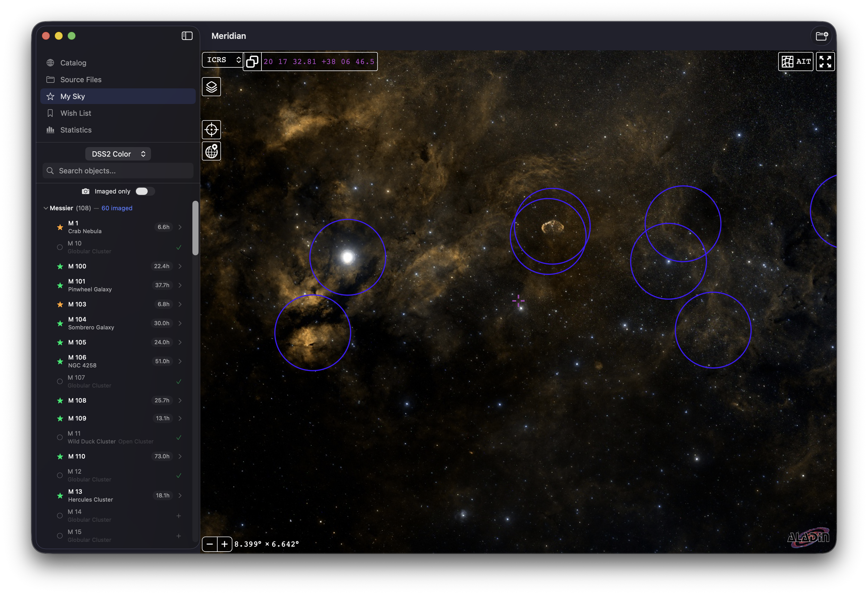Click the 60 imaged link
The height and width of the screenshot is (595, 868).
point(117,208)
